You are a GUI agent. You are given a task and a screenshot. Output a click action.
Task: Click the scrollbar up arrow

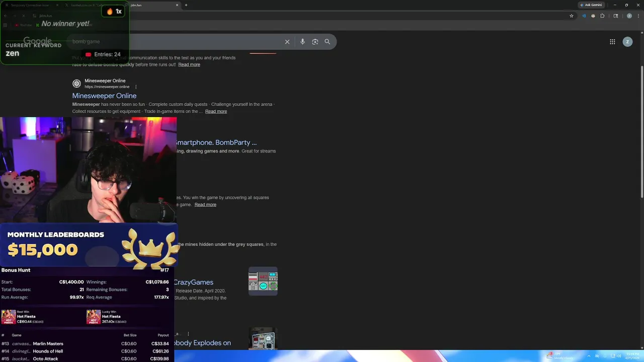pyautogui.click(x=641, y=33)
